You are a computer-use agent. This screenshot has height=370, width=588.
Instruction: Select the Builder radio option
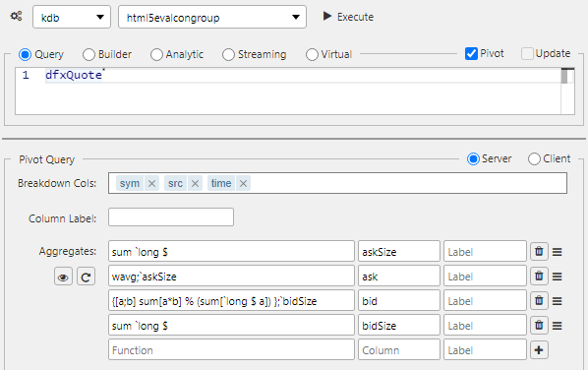coord(88,54)
